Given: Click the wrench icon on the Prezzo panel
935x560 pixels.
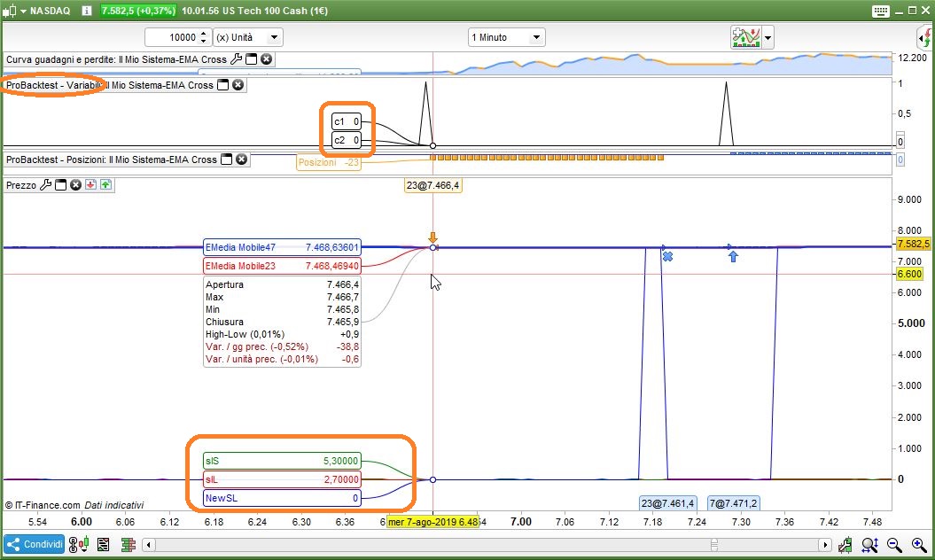Looking at the screenshot, I should 46,185.
